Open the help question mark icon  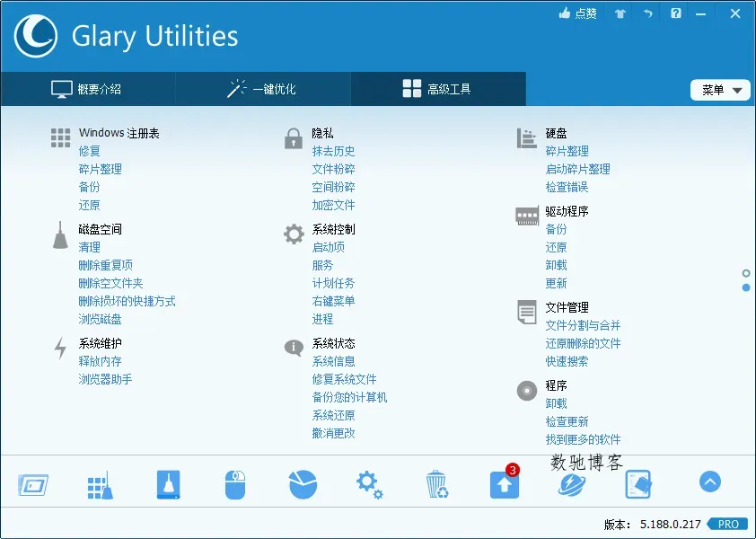(676, 13)
